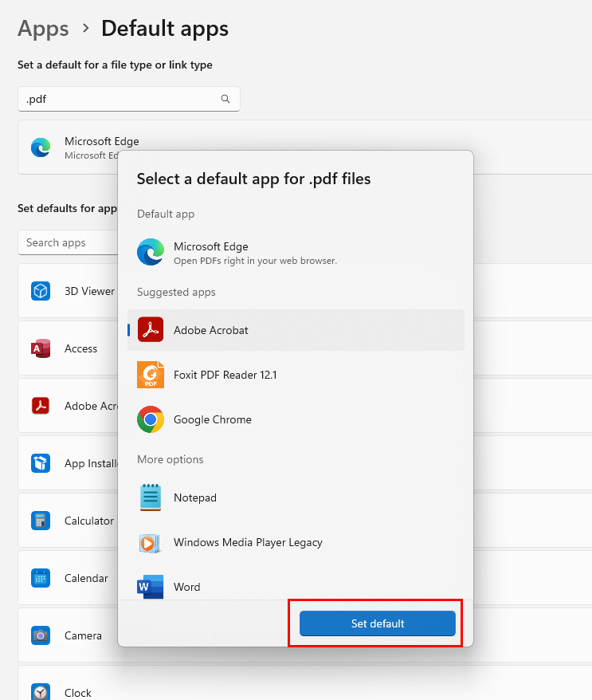Click the Windows Media Player Legacy icon

(x=150, y=543)
